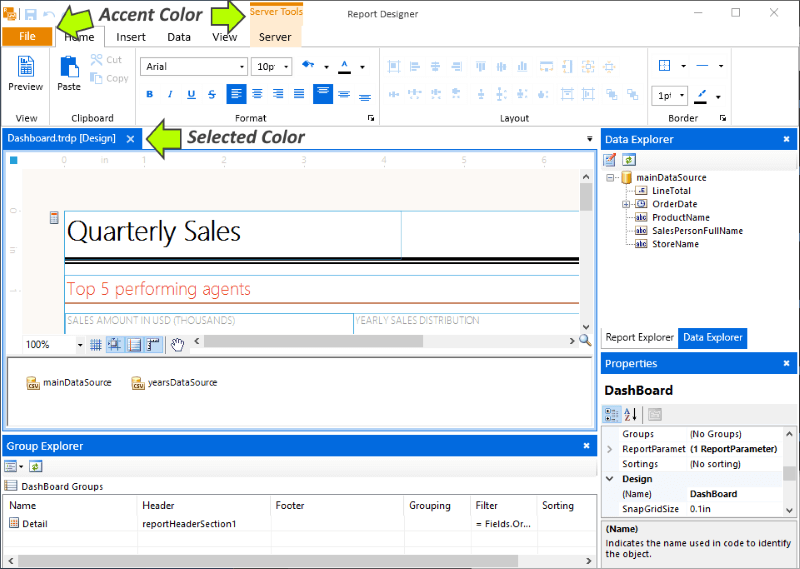800x569 pixels.
Task: Open the Format group dialog launcher
Action: [x=371, y=118]
